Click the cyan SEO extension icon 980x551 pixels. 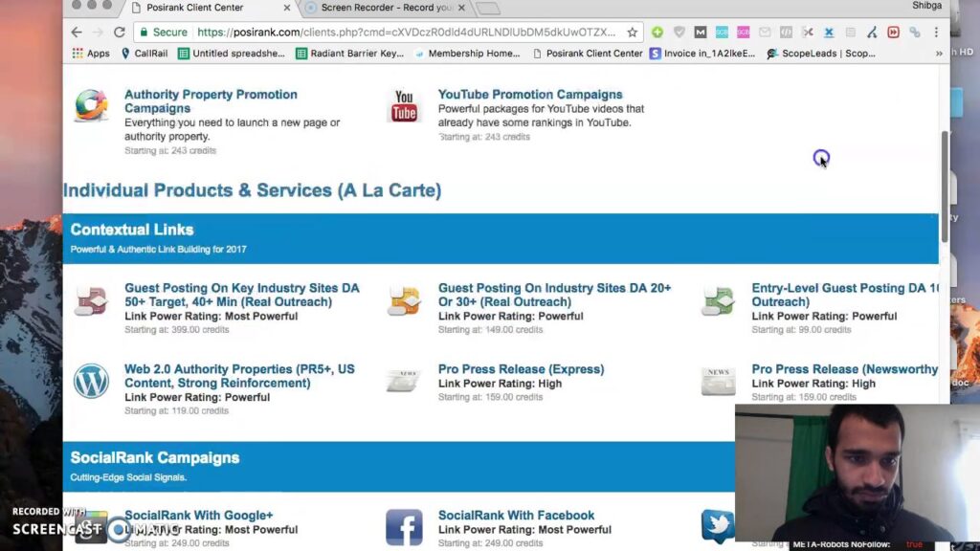tap(722, 32)
